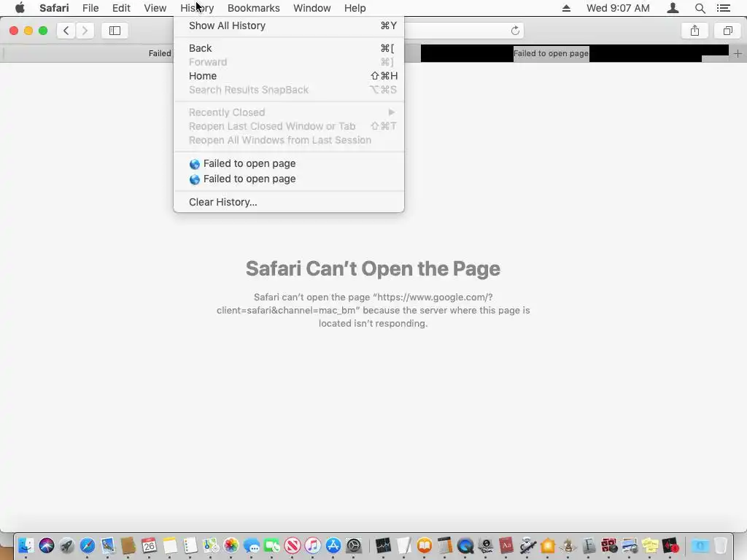Open Books app in the Dock
Viewport: 747px width, 560px height.
pos(425,545)
